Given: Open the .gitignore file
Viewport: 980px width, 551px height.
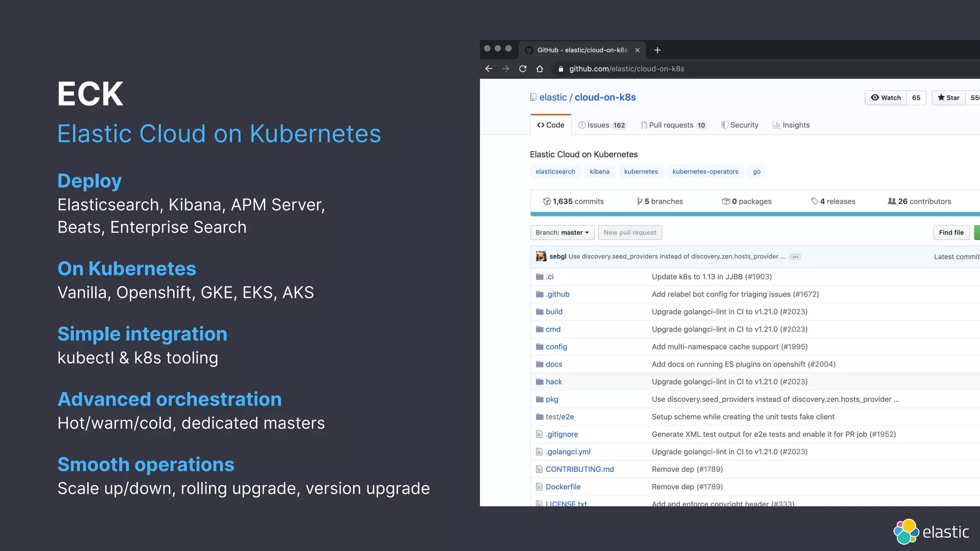Looking at the screenshot, I should [x=562, y=434].
